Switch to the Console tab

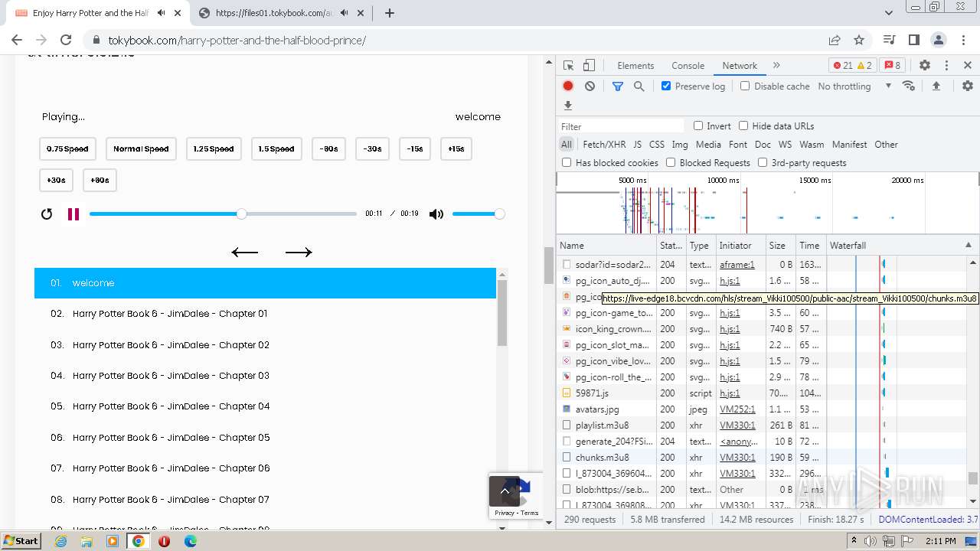(688, 66)
